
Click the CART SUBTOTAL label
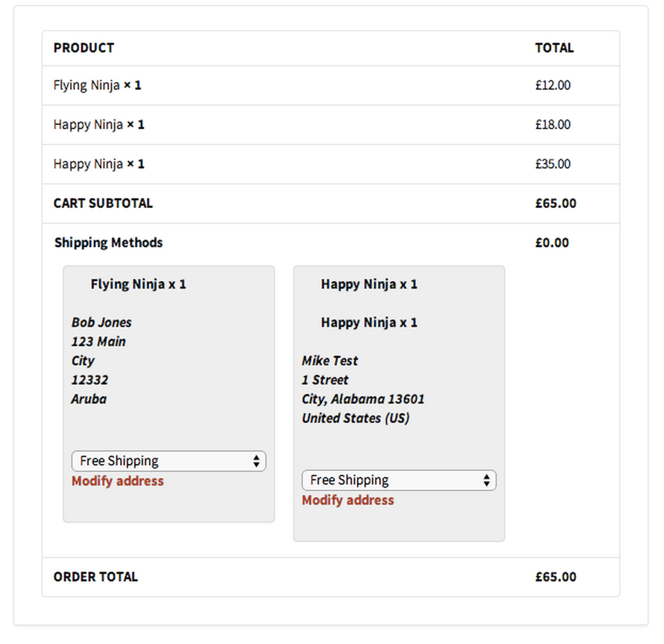pos(103,204)
